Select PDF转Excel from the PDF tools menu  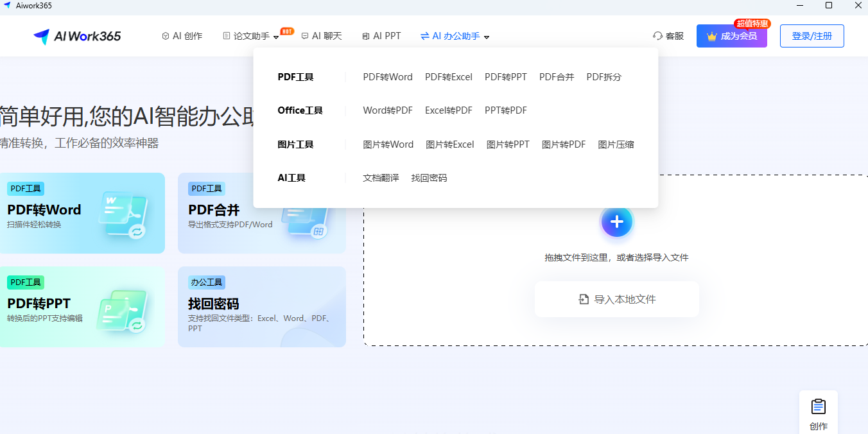coord(448,76)
